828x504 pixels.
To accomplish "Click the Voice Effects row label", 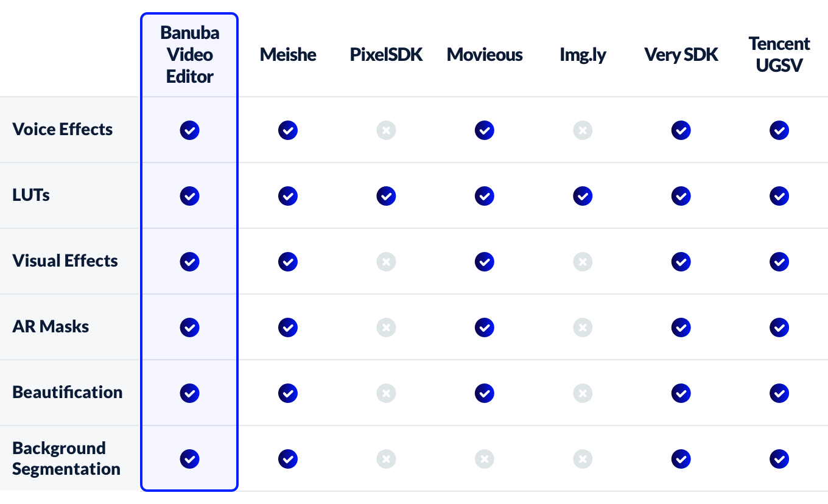I will pyautogui.click(x=63, y=130).
